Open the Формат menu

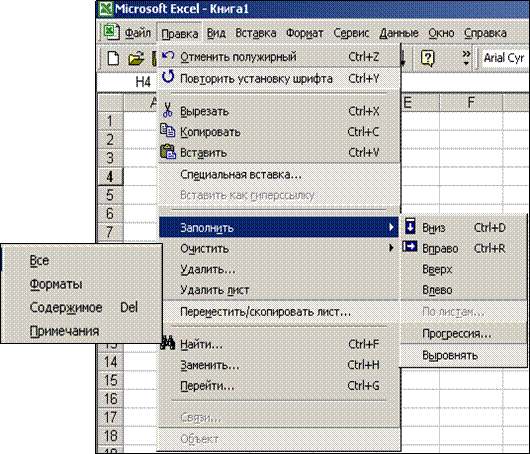click(x=305, y=33)
